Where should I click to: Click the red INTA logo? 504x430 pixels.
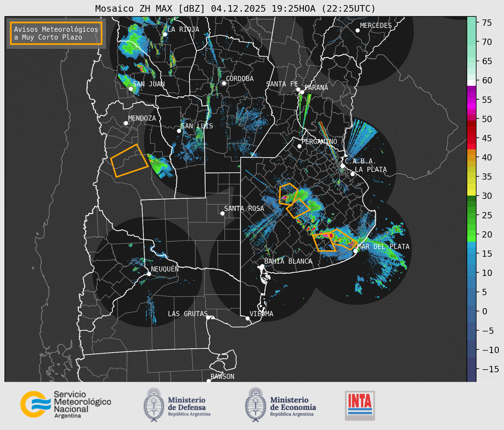pos(360,405)
